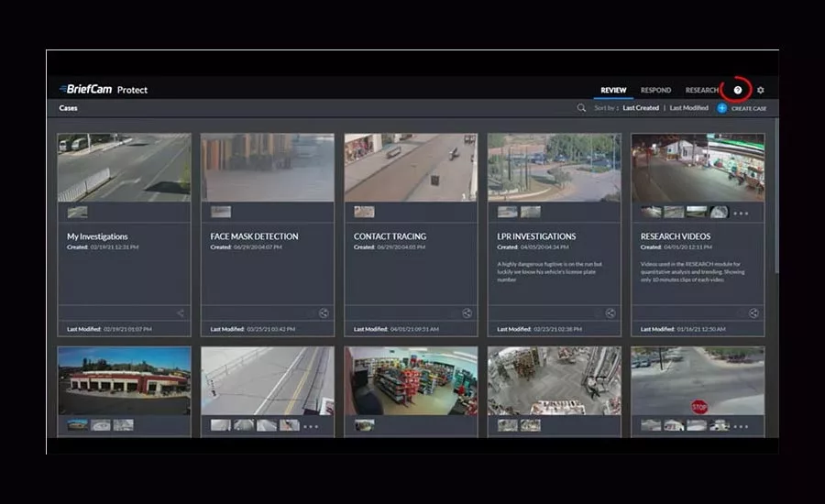This screenshot has height=504, width=825.
Task: Click the search magnifier icon
Action: pyautogui.click(x=581, y=108)
